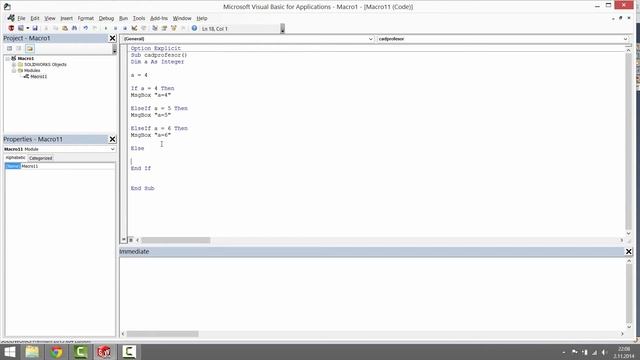The image size is (640, 360).
Task: Open the Edit menu
Action: [x=35, y=18]
